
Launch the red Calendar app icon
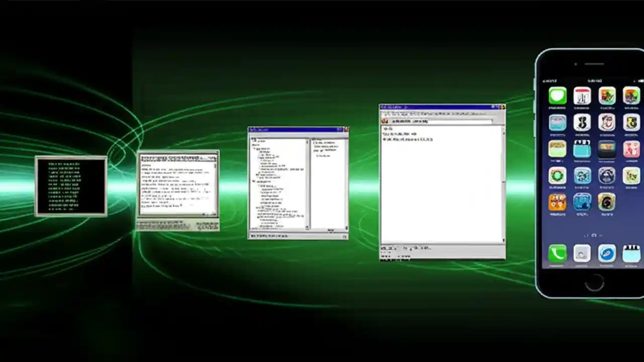[x=582, y=97]
